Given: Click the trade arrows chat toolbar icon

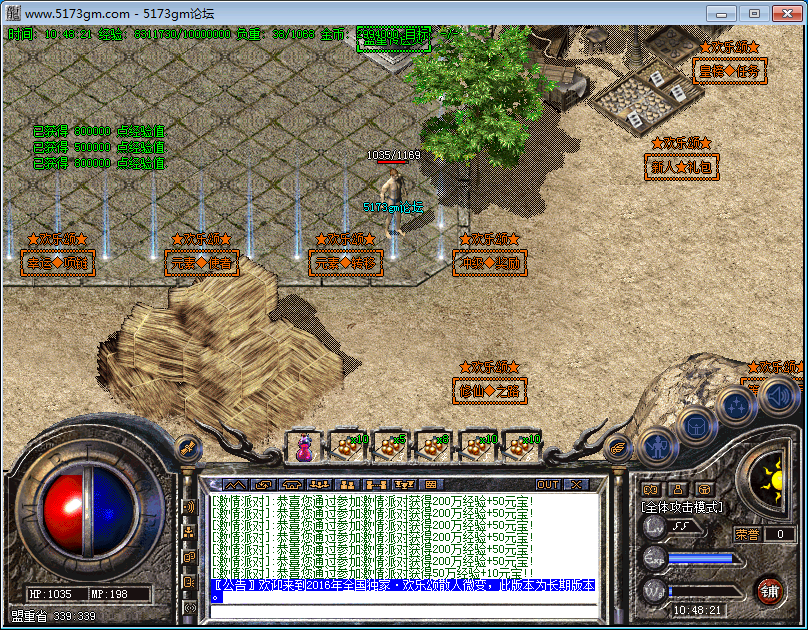Looking at the screenshot, I should [x=263, y=485].
